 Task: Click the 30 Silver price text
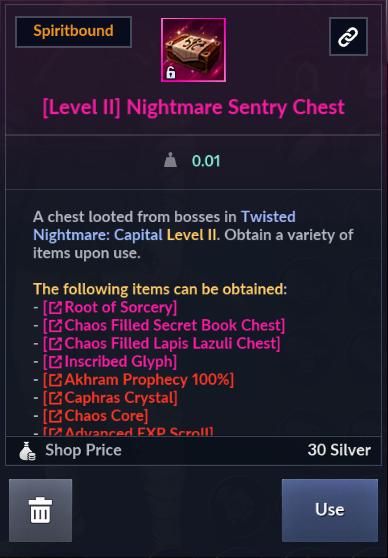pos(339,450)
